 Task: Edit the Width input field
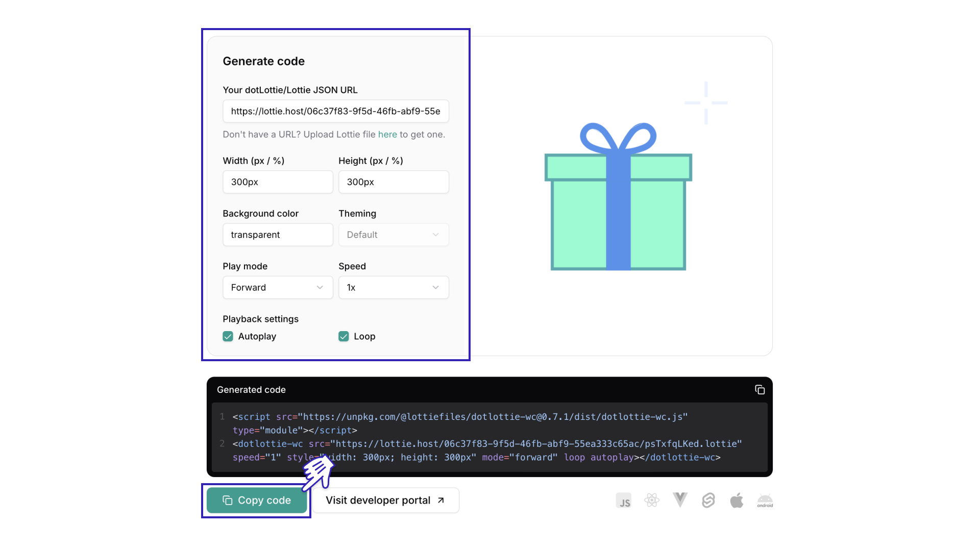pyautogui.click(x=278, y=182)
